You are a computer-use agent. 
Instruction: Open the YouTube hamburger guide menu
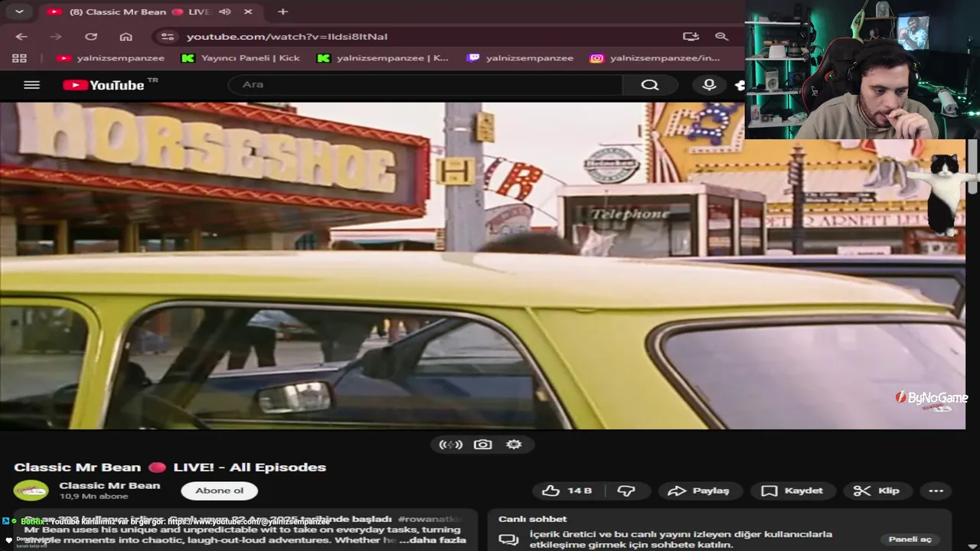(x=31, y=85)
